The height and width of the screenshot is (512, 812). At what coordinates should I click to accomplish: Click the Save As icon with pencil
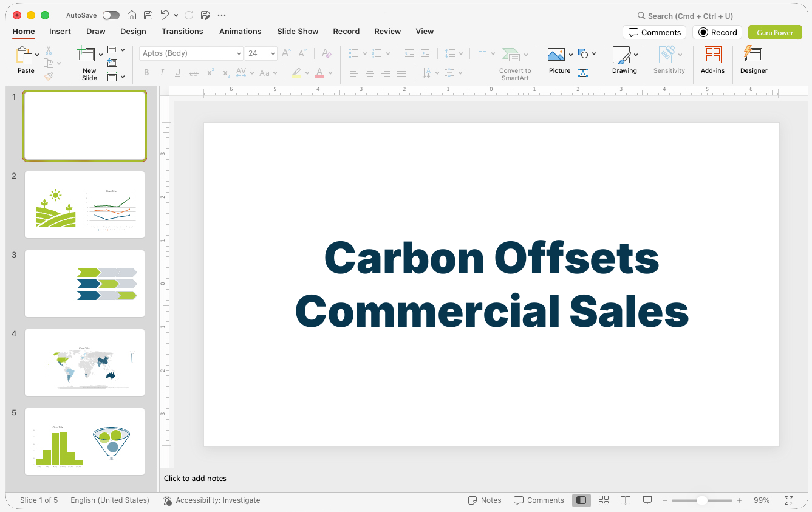[x=205, y=15]
